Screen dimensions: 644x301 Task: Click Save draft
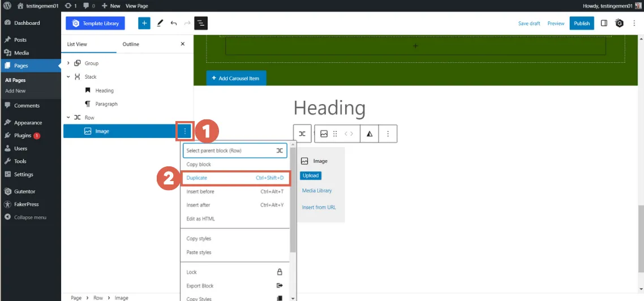[x=529, y=23]
